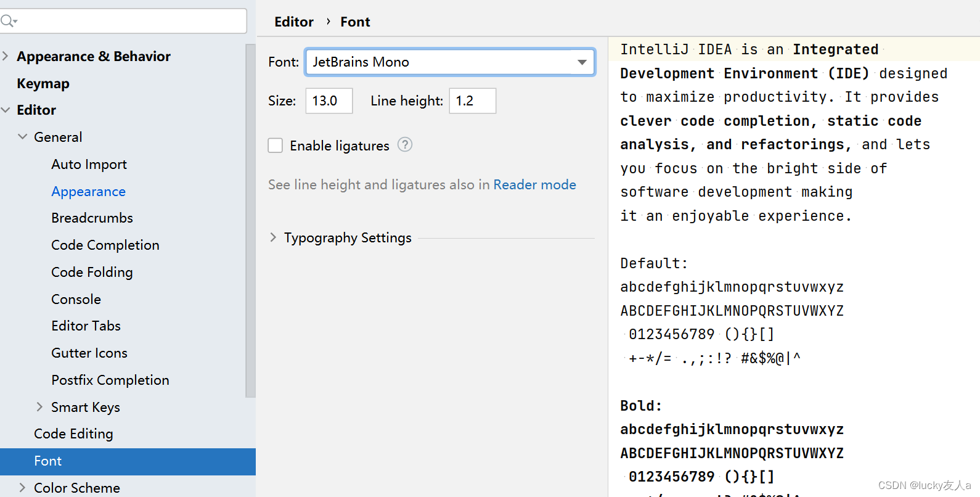Open the Reader mode link
980x497 pixels.
(534, 185)
